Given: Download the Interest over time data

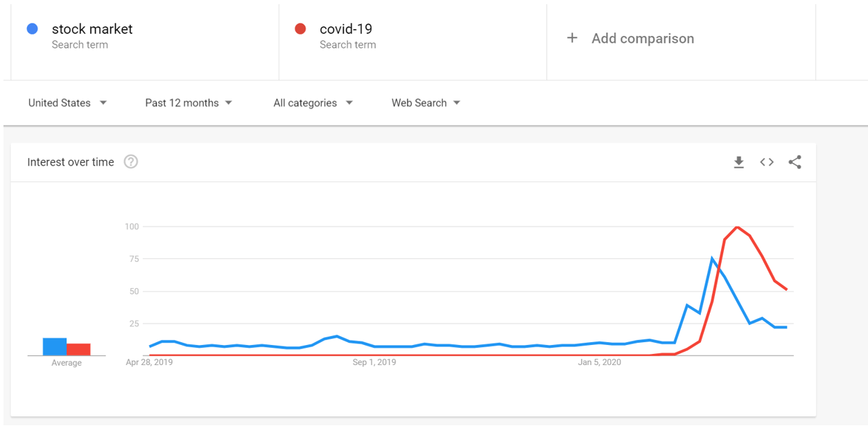Looking at the screenshot, I should point(738,162).
